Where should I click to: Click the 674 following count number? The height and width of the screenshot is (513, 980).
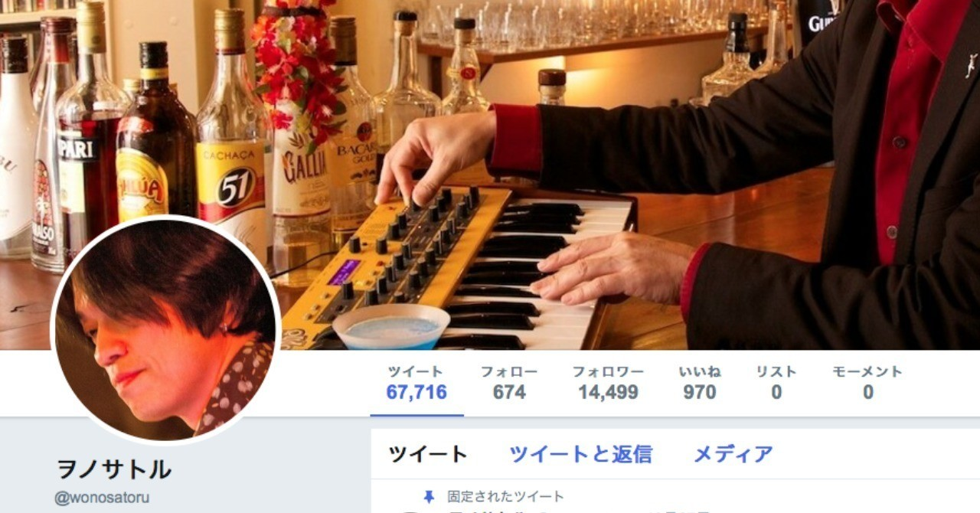click(509, 393)
